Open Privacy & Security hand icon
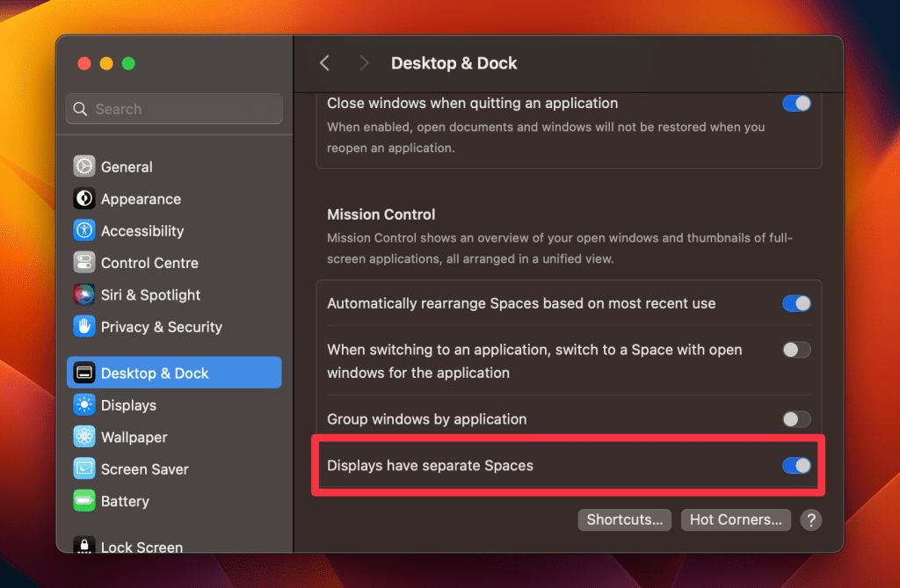The height and width of the screenshot is (588, 900). point(84,327)
